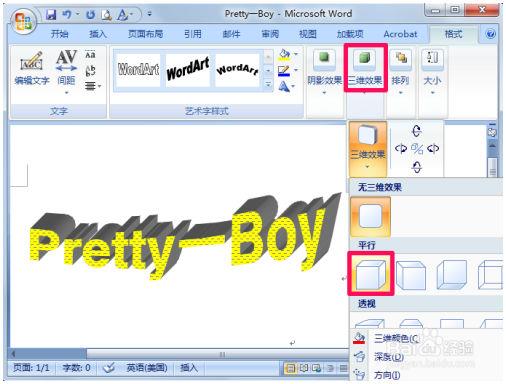Save the document from quick access toolbar
This screenshot has width=506, height=384.
click(x=51, y=14)
